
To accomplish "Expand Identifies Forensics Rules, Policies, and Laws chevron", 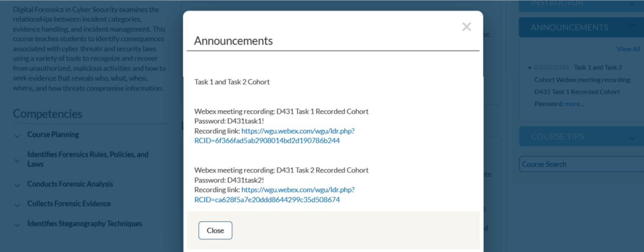I will 17,160.
